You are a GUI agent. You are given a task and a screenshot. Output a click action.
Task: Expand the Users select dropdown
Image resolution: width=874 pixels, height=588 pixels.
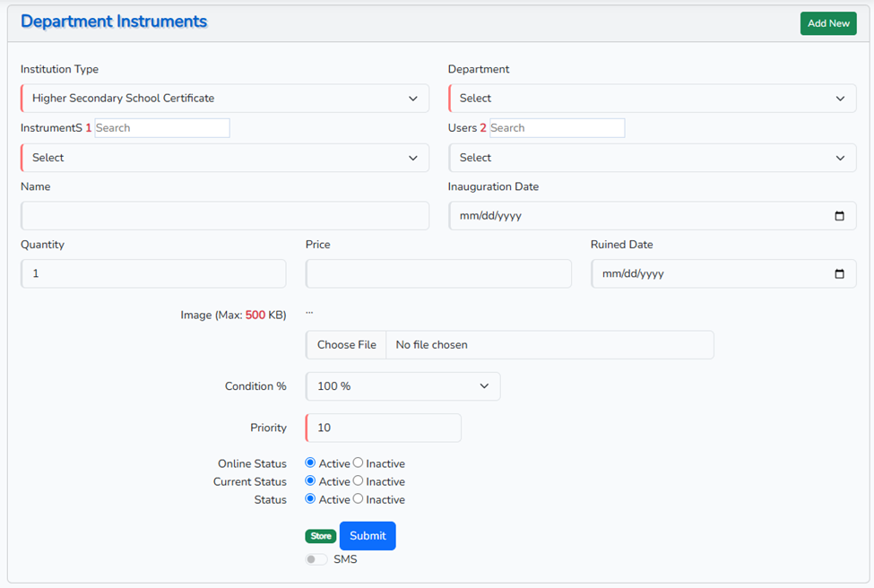pyautogui.click(x=652, y=158)
